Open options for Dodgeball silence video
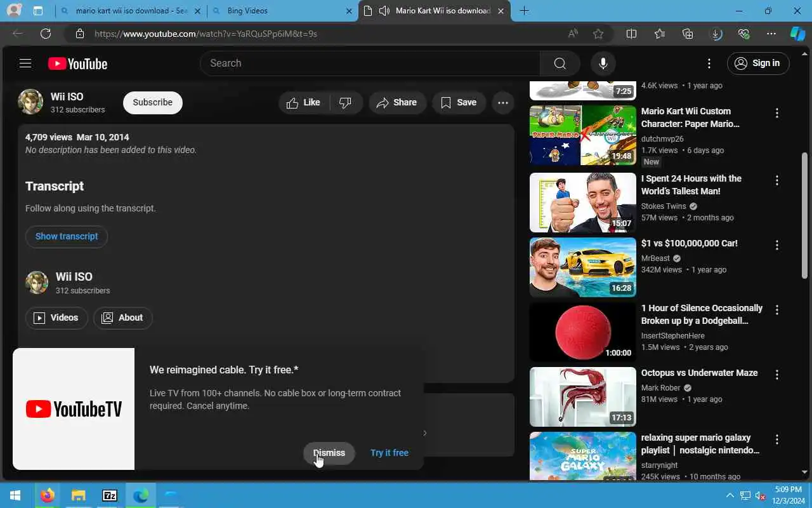Image resolution: width=812 pixels, height=508 pixels. tap(776, 310)
